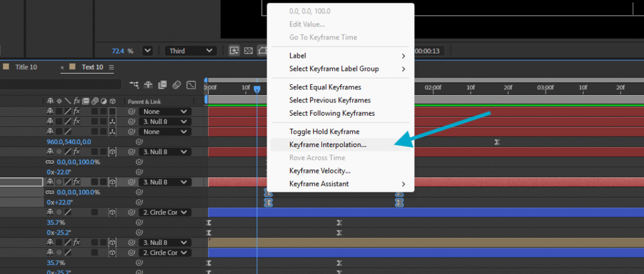The height and width of the screenshot is (274, 644).
Task: Click parent pick whip on highlighted layer row
Action: 131,182
